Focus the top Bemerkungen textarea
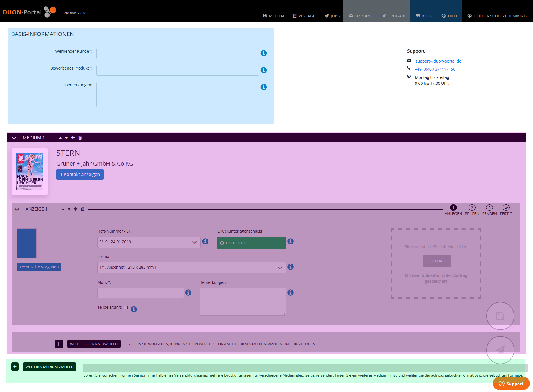Image resolution: width=533 pixels, height=392 pixels. (x=178, y=95)
